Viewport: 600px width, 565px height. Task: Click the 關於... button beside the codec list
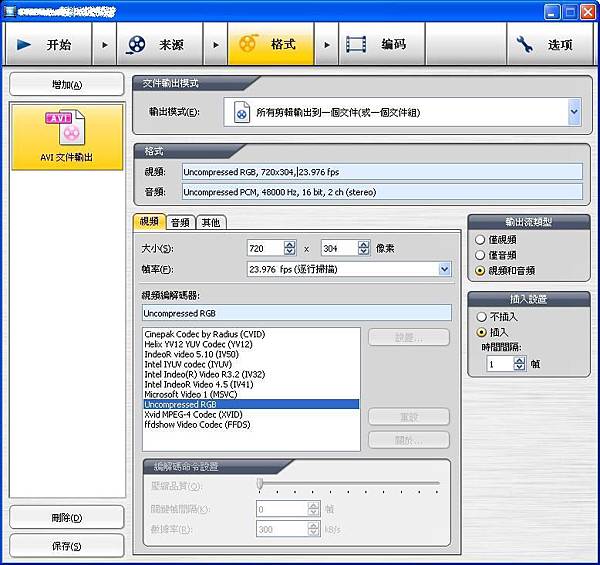point(409,440)
